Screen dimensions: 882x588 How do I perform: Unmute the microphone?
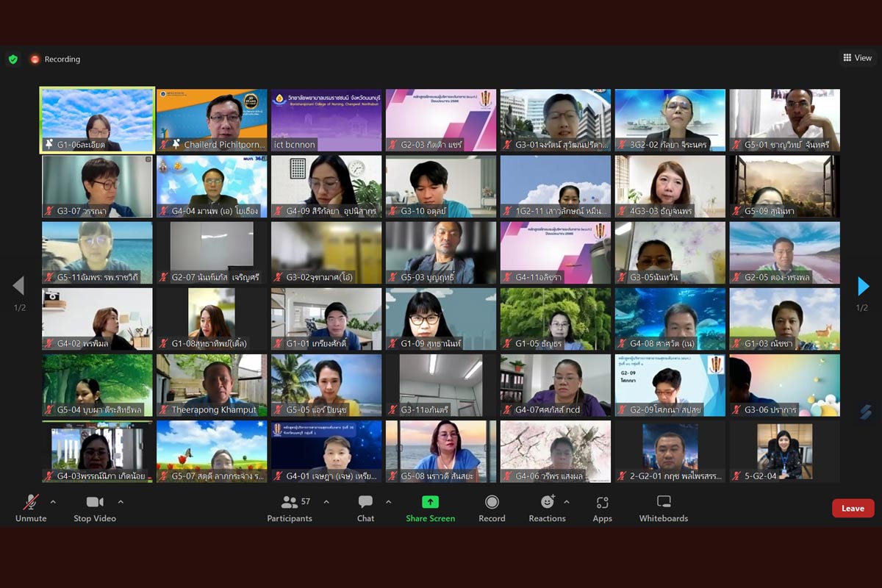click(31, 503)
